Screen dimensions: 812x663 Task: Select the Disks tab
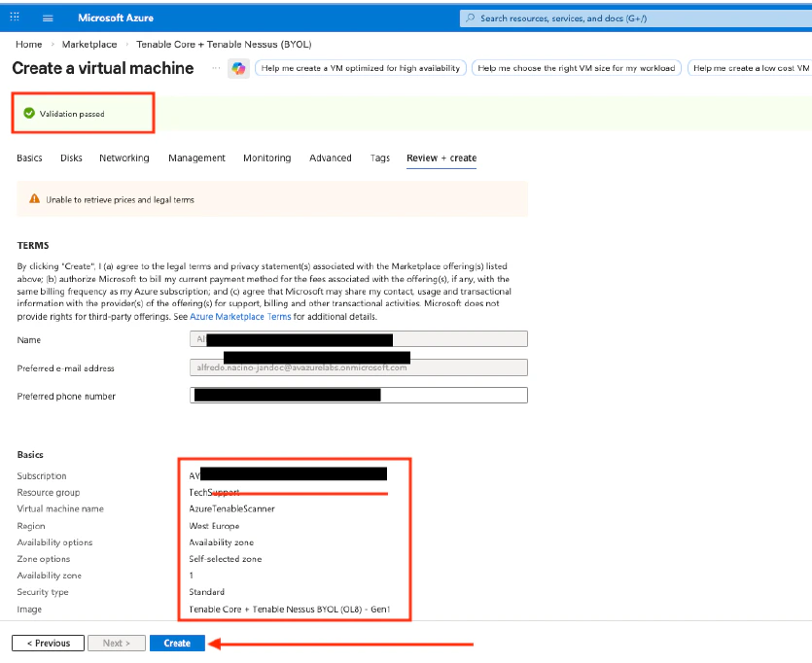[x=71, y=157]
